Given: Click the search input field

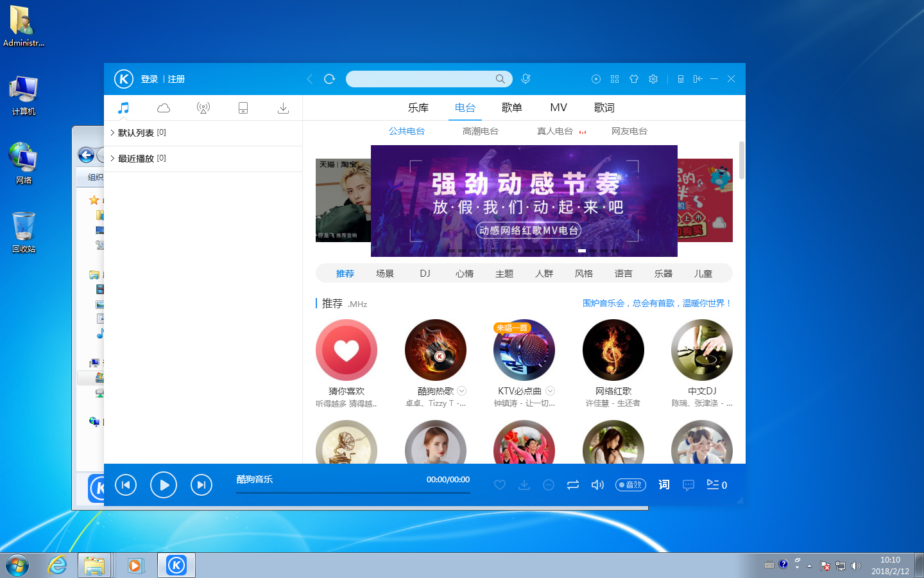Looking at the screenshot, I should (429, 79).
